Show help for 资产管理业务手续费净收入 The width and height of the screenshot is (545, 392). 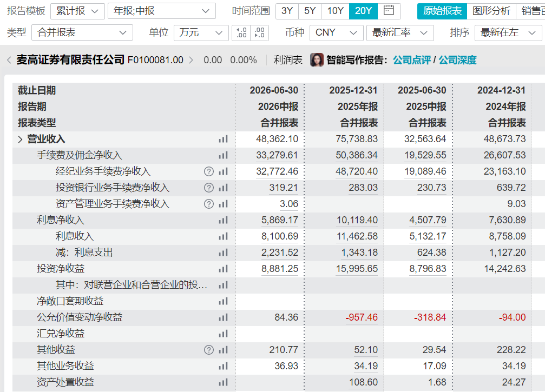click(208, 204)
